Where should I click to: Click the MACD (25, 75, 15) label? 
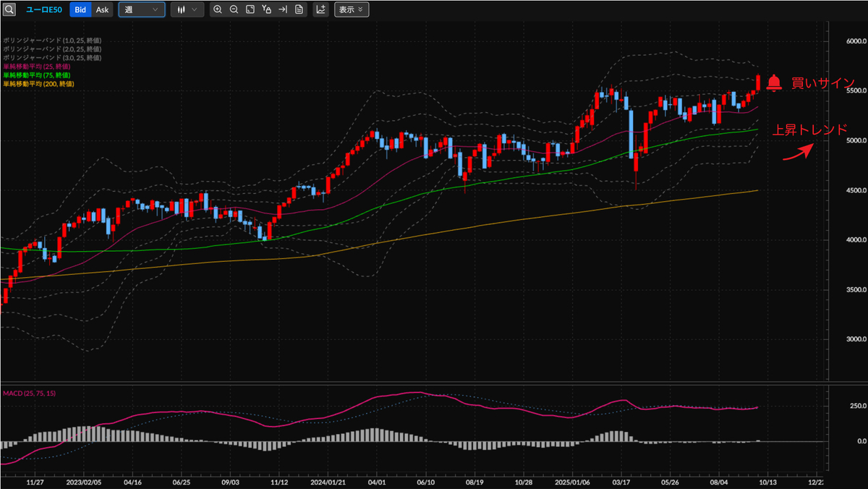point(30,394)
